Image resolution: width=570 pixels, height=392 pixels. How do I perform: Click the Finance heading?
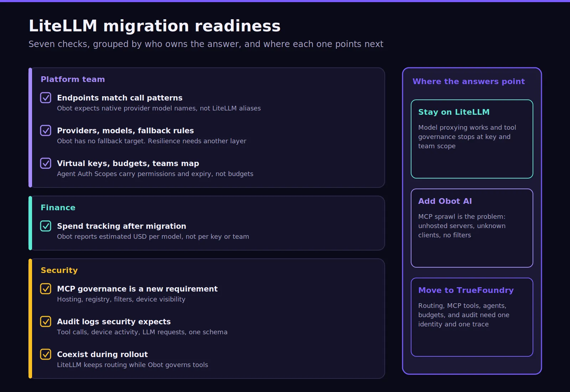[x=58, y=207]
